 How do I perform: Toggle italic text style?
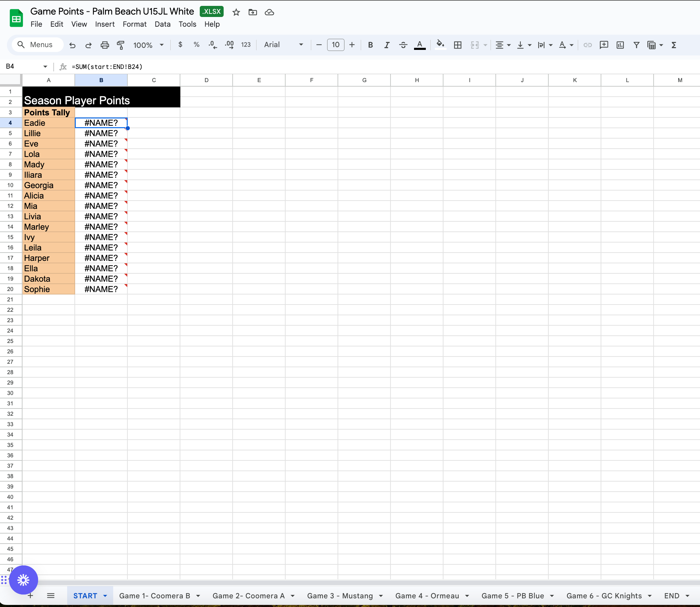click(x=387, y=45)
